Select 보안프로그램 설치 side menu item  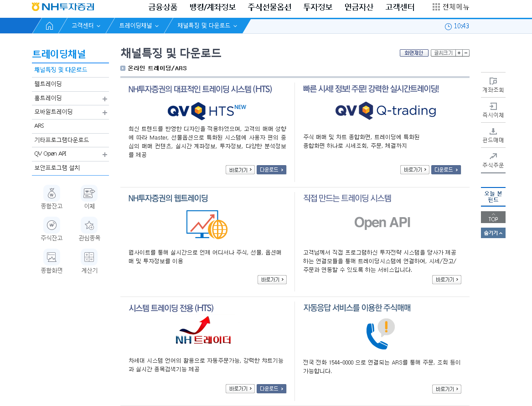tap(70, 168)
